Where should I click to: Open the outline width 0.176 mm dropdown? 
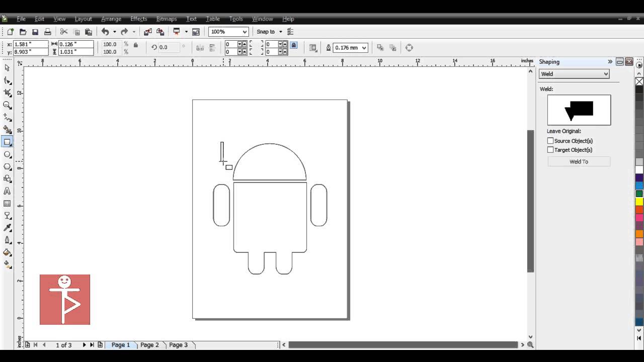(364, 48)
